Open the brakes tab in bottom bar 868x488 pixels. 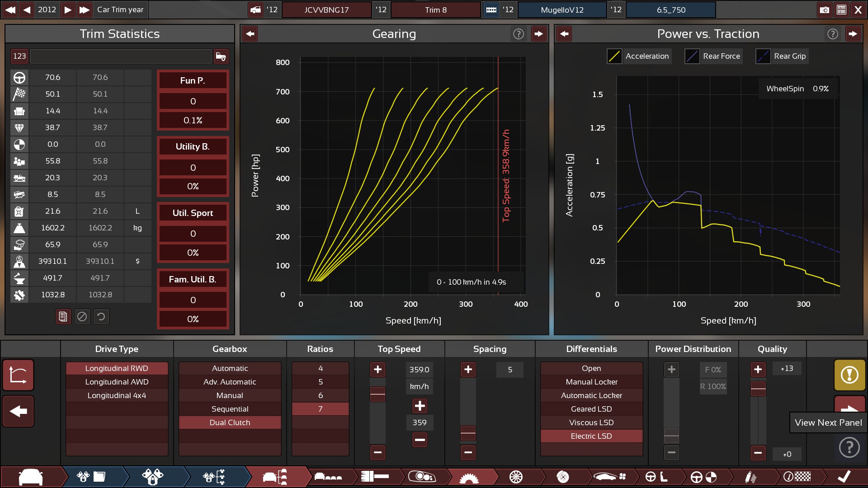click(562, 477)
